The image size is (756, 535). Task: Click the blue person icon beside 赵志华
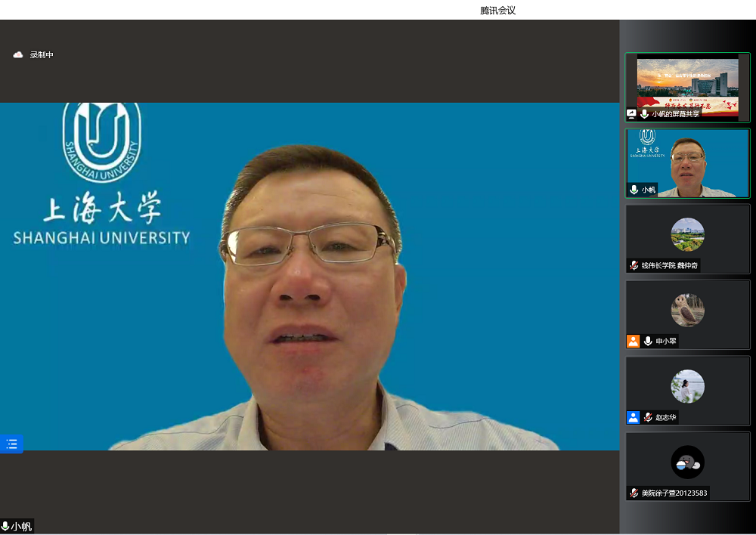tap(633, 417)
